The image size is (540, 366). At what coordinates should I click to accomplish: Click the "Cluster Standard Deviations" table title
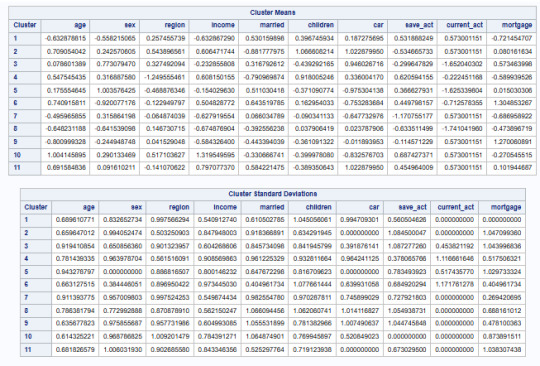(x=272, y=194)
